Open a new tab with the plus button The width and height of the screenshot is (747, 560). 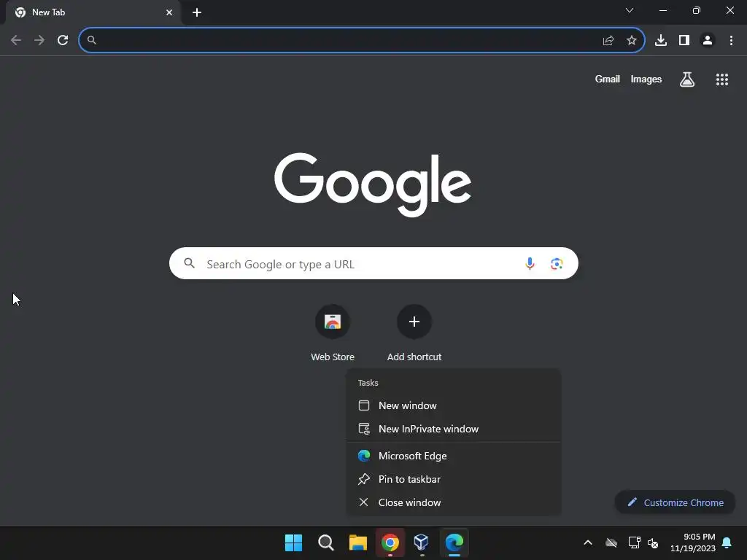tap(197, 12)
